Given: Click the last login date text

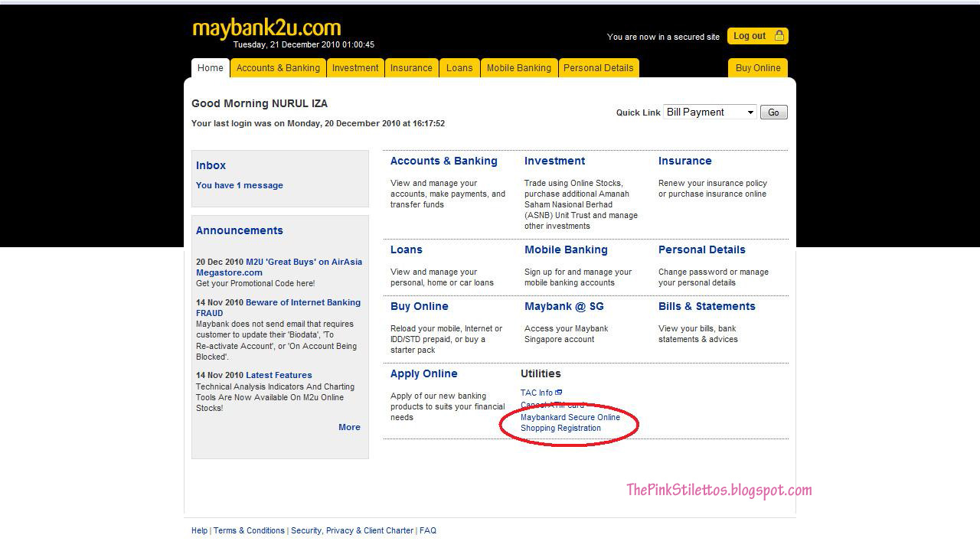Looking at the screenshot, I should click(318, 123).
